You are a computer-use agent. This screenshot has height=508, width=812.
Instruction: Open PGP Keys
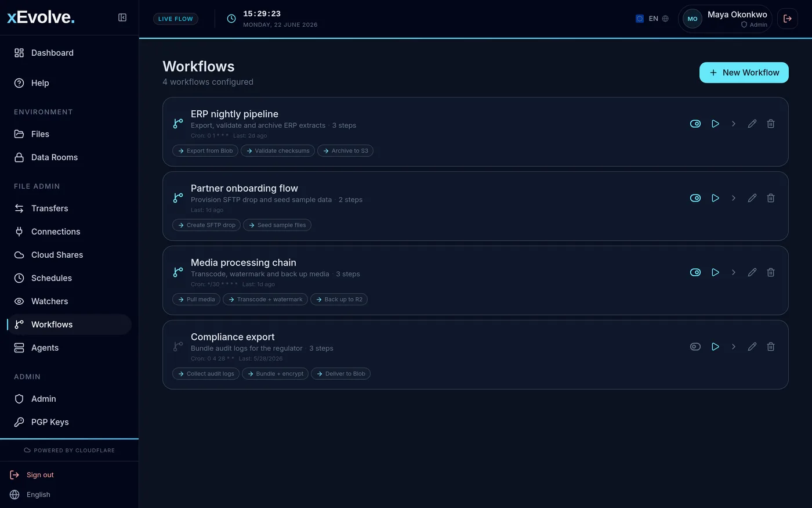click(69, 422)
